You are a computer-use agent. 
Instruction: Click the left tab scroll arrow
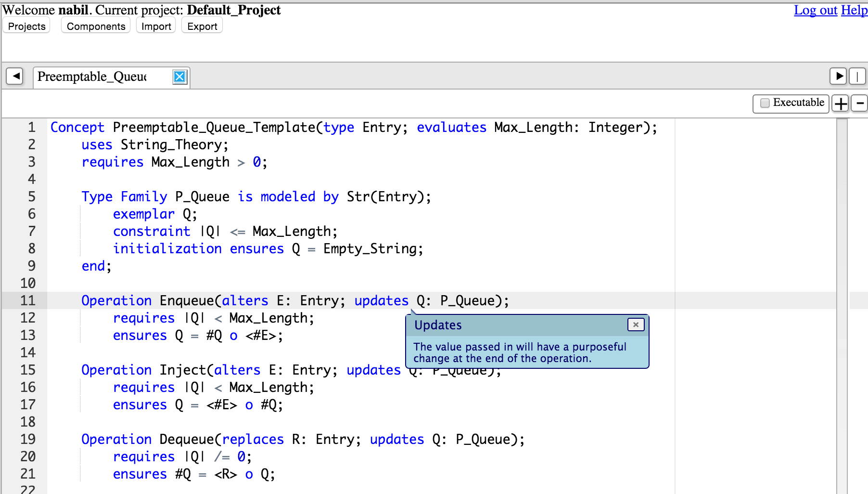15,76
